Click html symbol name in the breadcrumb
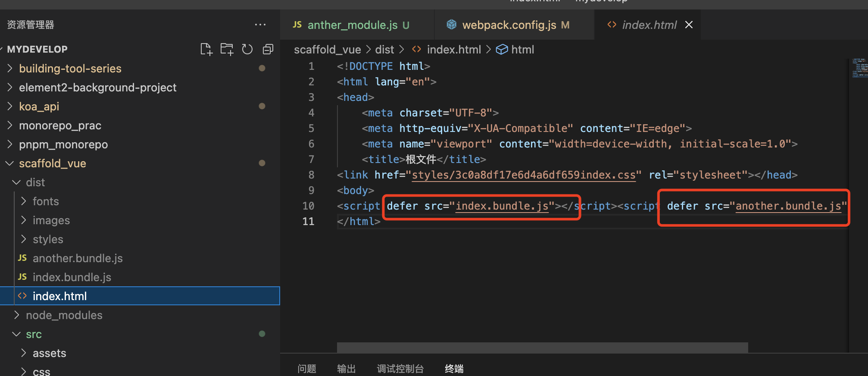The width and height of the screenshot is (868, 376). click(x=522, y=50)
